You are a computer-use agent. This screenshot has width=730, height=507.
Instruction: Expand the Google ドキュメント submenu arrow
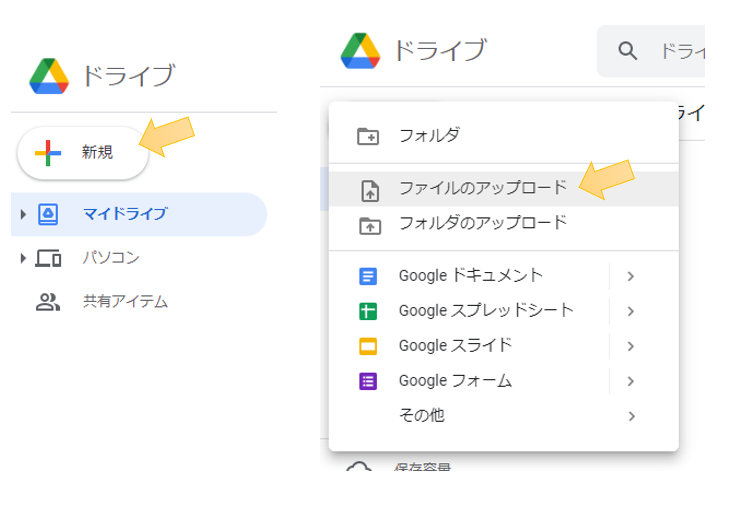[x=631, y=276]
